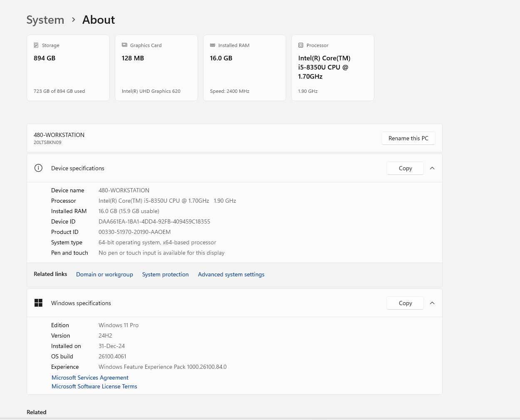Image resolution: width=520 pixels, height=420 pixels.
Task: Select Processor value in Device specifications
Action: coord(167,201)
